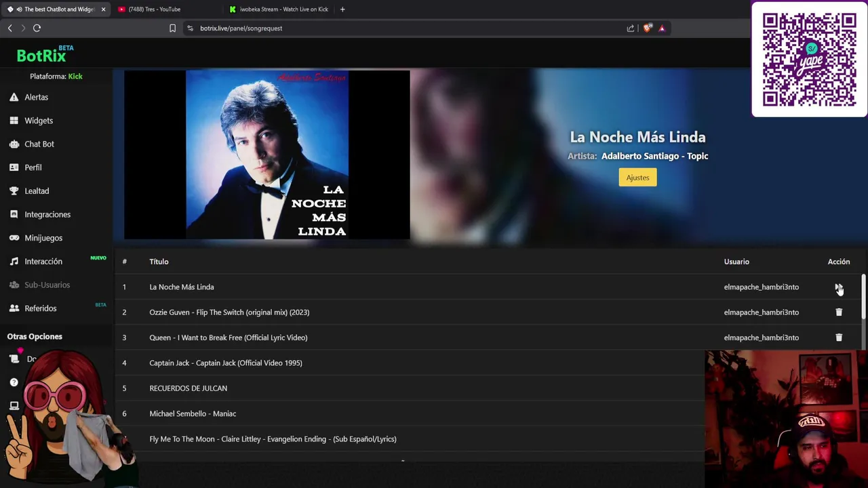The image size is (868, 488).
Task: Click the Referidos group icon
Action: tap(14, 308)
